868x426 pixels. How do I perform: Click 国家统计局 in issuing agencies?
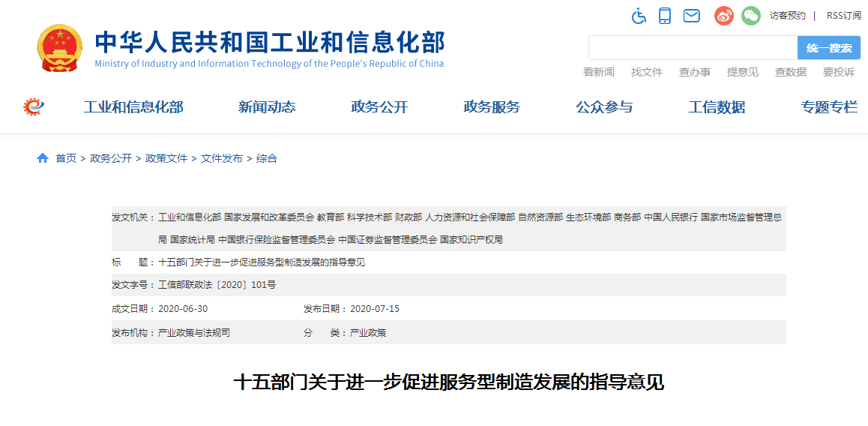(193, 239)
